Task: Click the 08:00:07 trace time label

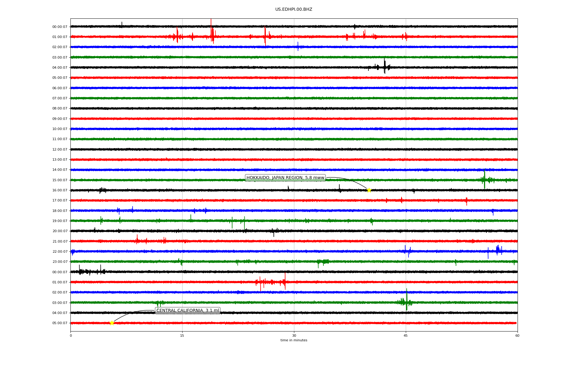Action: point(60,108)
